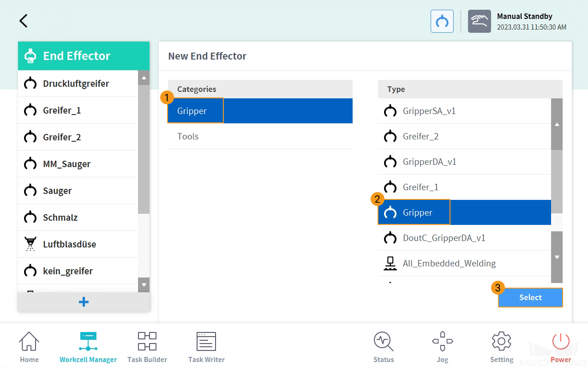Open the Jog controls
The width and height of the screenshot is (588, 368).
click(442, 347)
